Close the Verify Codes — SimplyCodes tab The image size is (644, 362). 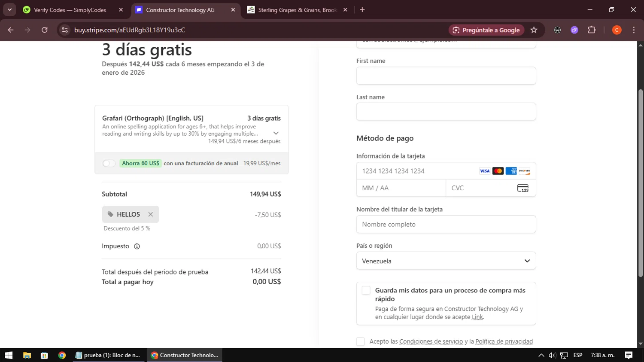coord(121,10)
